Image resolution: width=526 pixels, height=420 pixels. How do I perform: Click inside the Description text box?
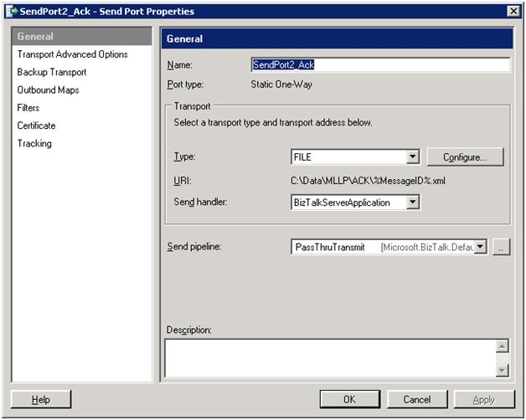(331, 358)
